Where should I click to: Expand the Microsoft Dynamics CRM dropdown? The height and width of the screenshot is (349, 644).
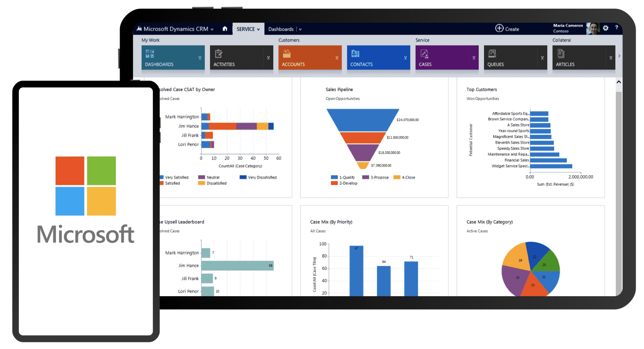pyautogui.click(x=212, y=29)
